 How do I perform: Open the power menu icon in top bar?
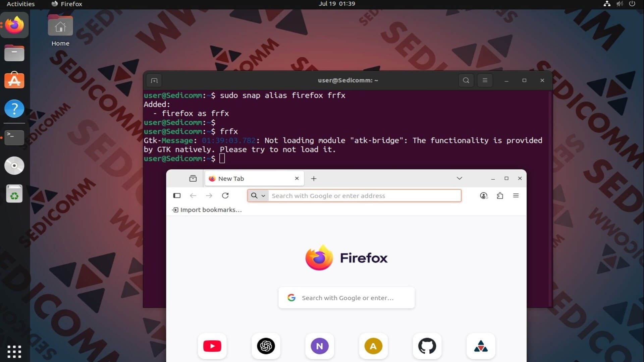(x=632, y=4)
